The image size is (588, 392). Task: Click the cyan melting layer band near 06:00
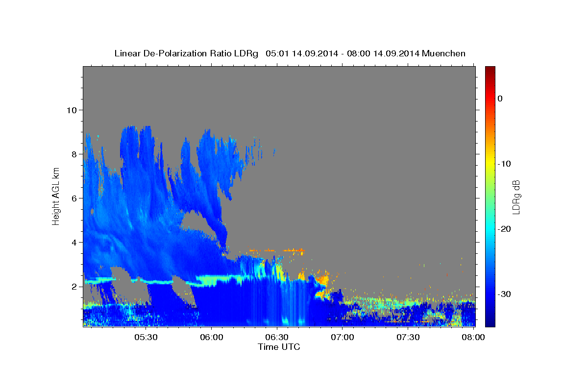(212, 280)
